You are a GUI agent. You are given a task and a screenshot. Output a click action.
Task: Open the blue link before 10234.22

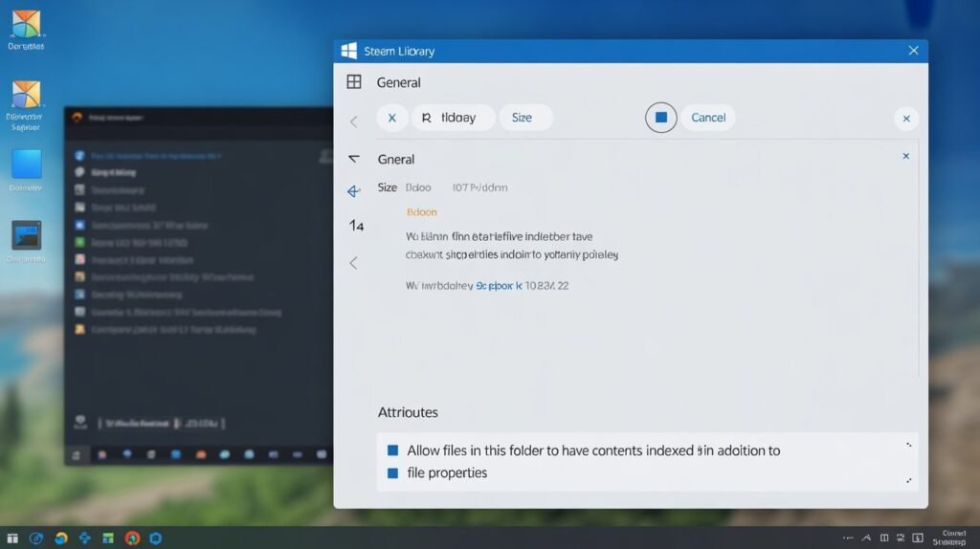pyautogui.click(x=499, y=286)
